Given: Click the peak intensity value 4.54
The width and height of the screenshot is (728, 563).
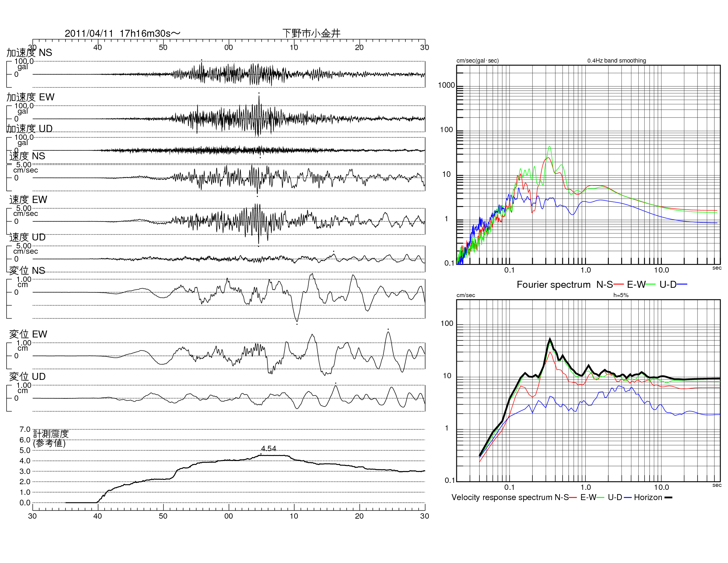Looking at the screenshot, I should click(268, 448).
